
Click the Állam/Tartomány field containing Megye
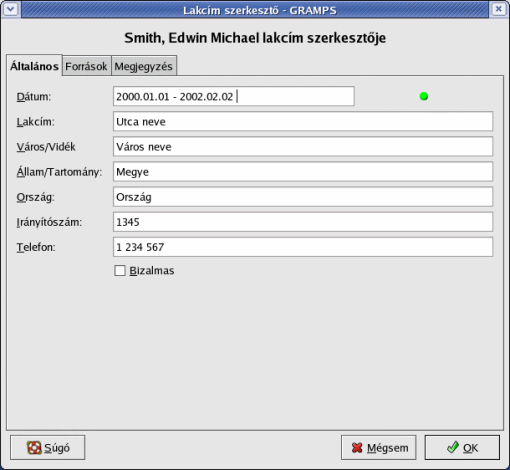(x=303, y=172)
